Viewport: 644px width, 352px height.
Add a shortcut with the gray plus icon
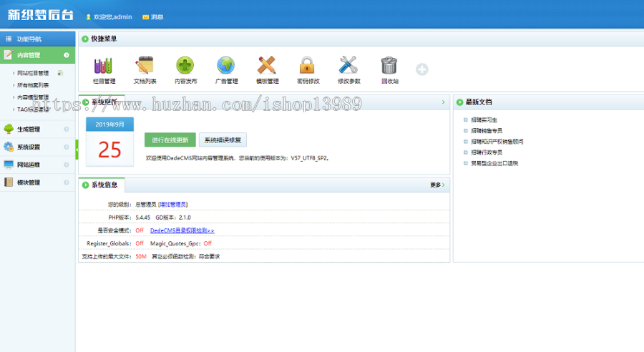[422, 69]
